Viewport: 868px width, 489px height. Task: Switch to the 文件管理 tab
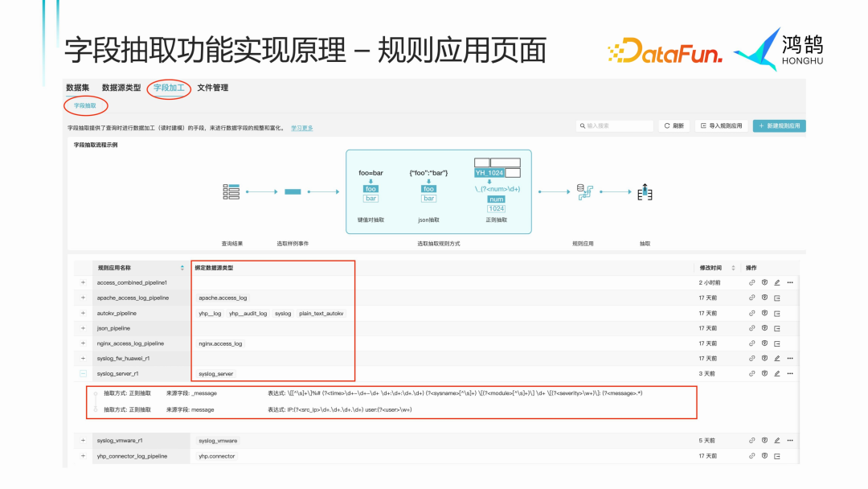tap(214, 88)
